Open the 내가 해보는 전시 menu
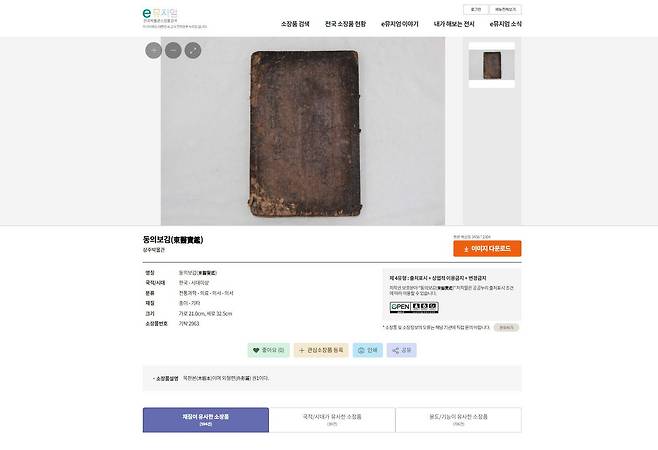This screenshot has height=450, width=658. click(454, 24)
